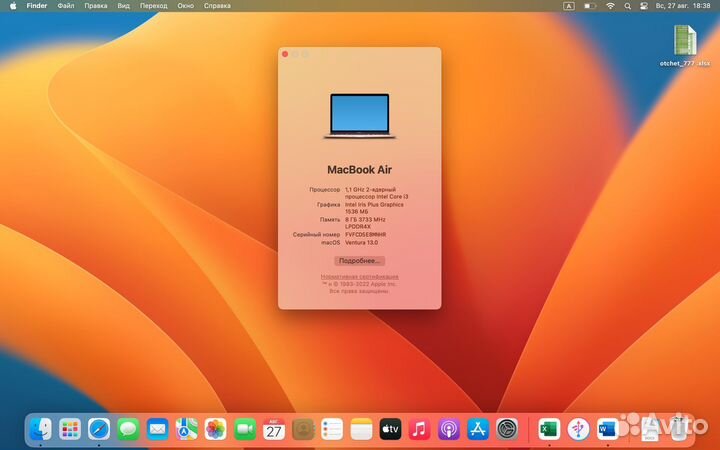Open the Finder menu in menu bar
The width and height of the screenshot is (720, 450).
coord(37,6)
